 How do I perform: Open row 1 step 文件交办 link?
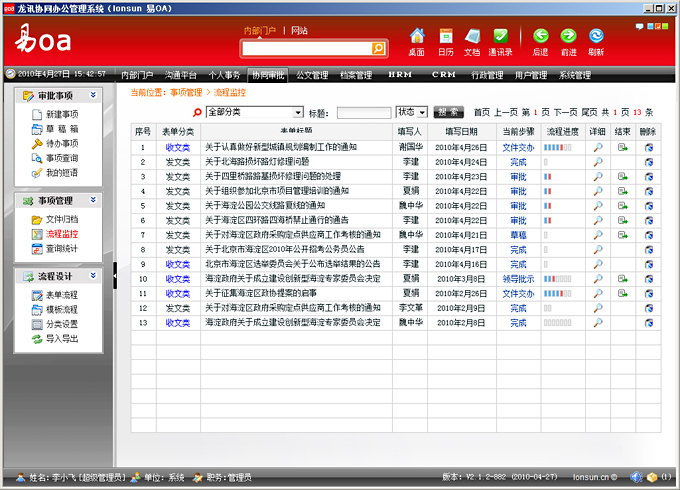tap(518, 147)
